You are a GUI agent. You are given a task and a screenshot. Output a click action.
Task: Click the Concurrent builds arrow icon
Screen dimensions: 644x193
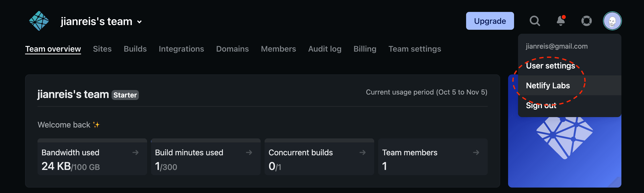[362, 152]
